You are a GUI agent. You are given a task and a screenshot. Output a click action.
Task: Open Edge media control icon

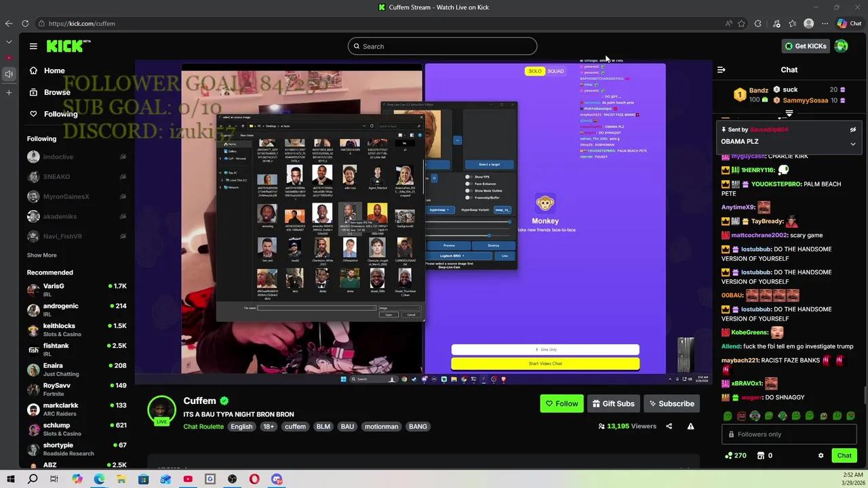[x=777, y=23]
